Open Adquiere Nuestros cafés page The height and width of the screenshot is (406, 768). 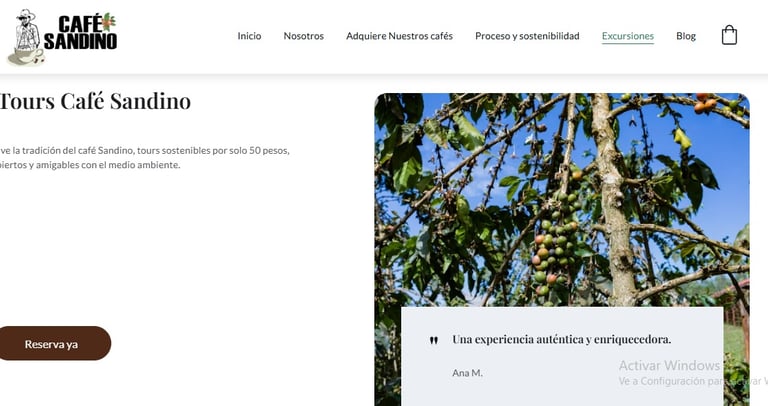[x=399, y=36]
